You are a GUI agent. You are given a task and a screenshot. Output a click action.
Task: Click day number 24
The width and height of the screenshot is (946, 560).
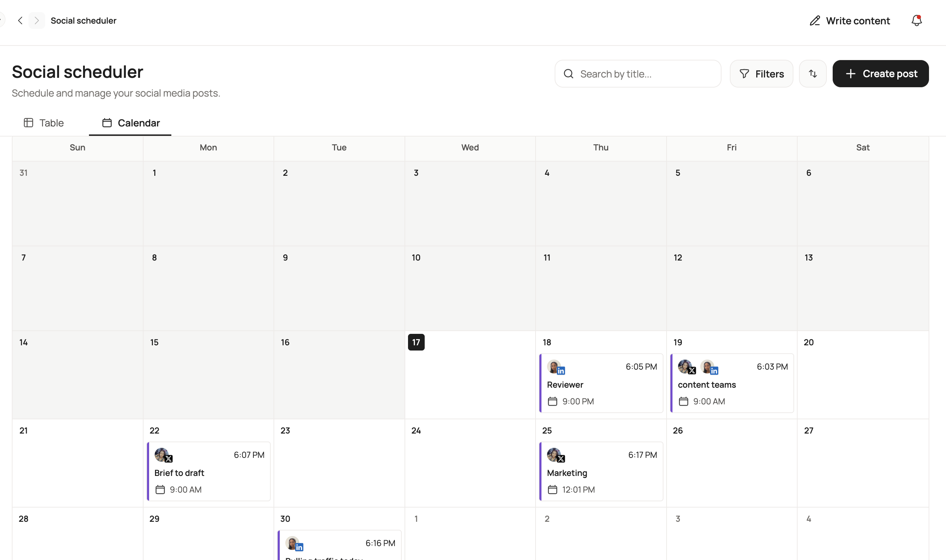[416, 430]
